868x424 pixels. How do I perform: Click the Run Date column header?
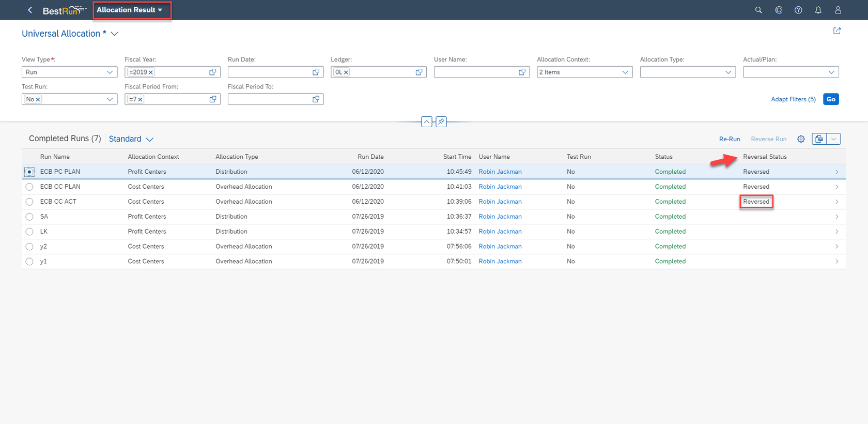tap(370, 157)
